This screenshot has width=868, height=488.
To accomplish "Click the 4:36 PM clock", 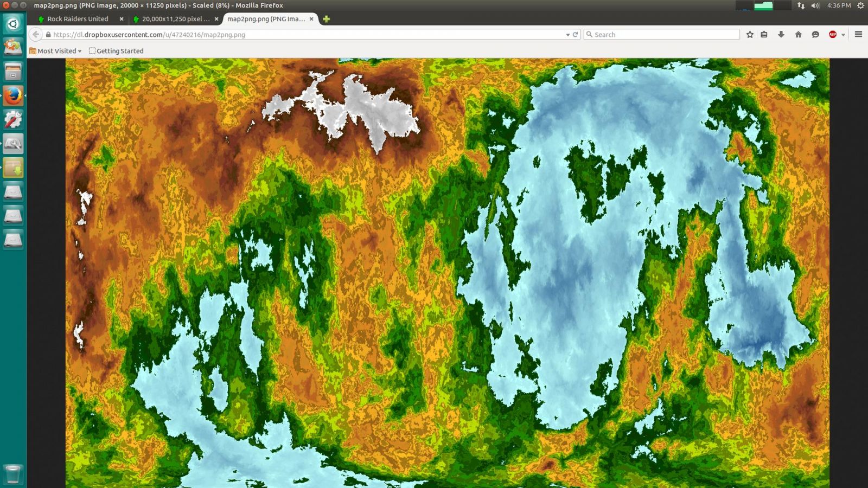I will coord(839,5).
